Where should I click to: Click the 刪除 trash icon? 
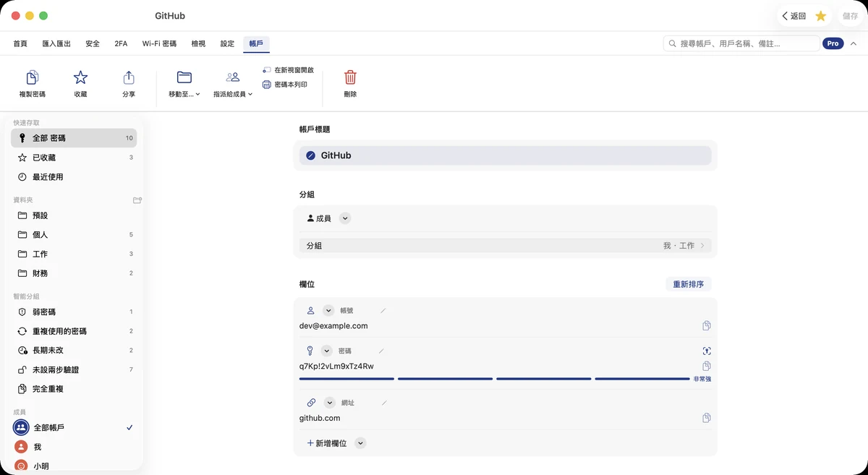pos(350,78)
